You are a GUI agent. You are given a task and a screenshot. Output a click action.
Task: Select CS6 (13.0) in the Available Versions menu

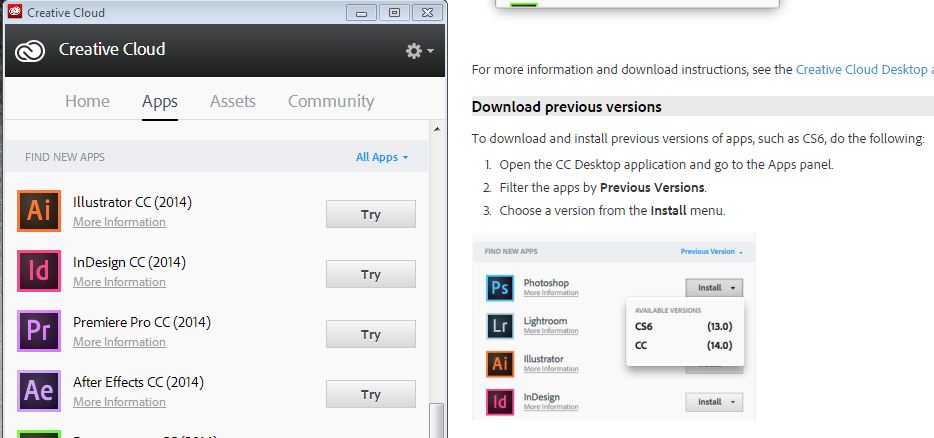pyautogui.click(x=684, y=327)
